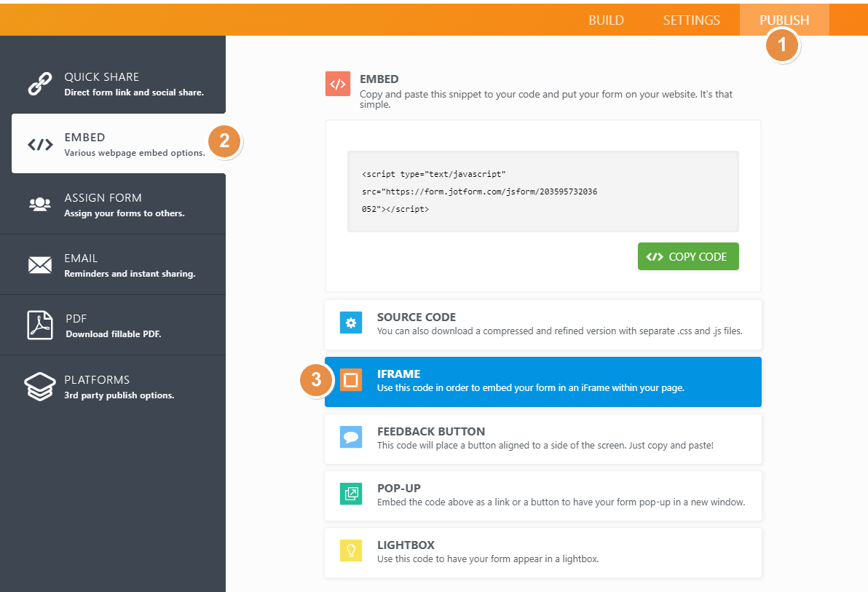Select the Publish tab
The image size is (868, 592).
coord(784,20)
